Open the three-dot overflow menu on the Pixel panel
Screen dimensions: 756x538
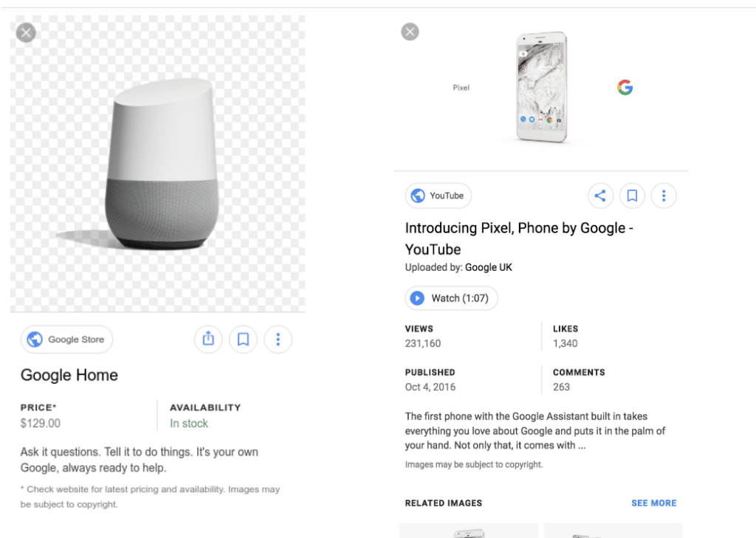664,196
